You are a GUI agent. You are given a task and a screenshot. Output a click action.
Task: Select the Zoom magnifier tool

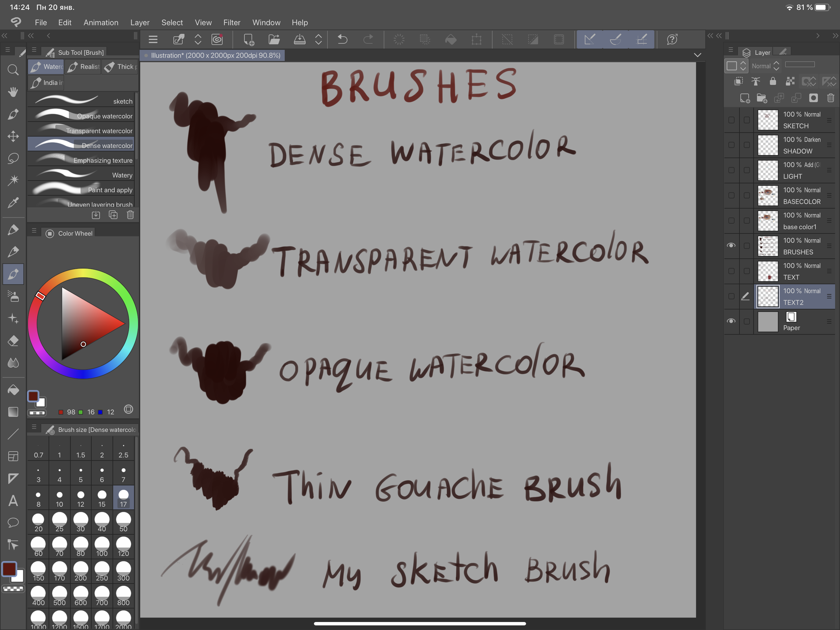tap(13, 70)
